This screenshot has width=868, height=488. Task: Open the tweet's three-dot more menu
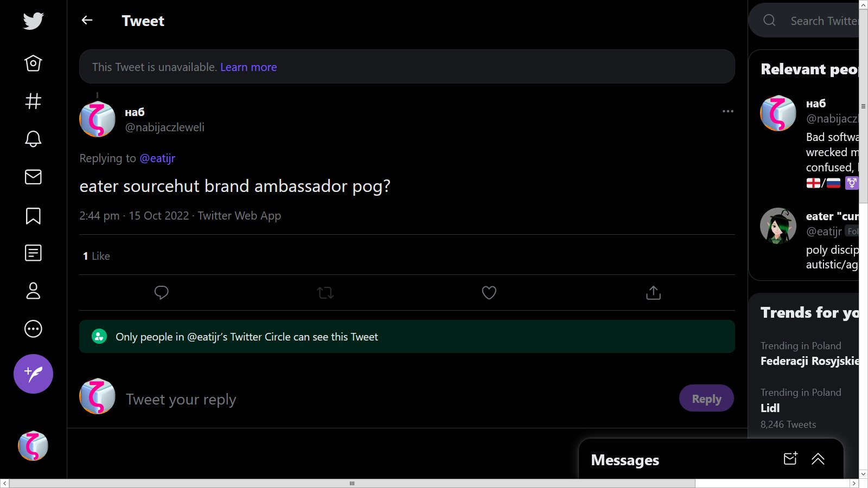(727, 111)
